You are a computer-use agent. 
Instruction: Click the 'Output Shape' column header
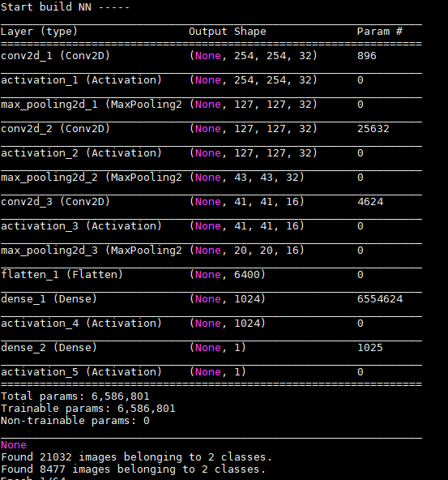227,32
